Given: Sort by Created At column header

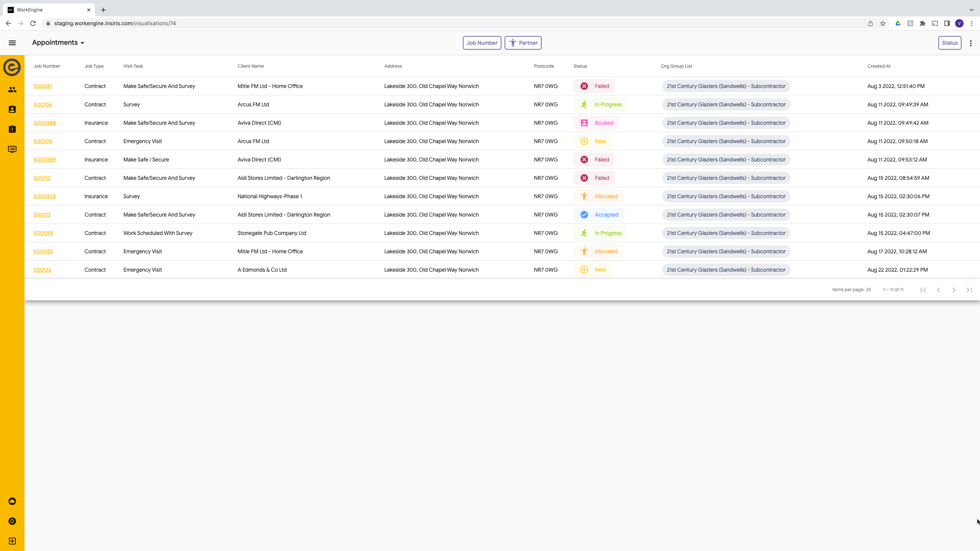Looking at the screenshot, I should 879,66.
